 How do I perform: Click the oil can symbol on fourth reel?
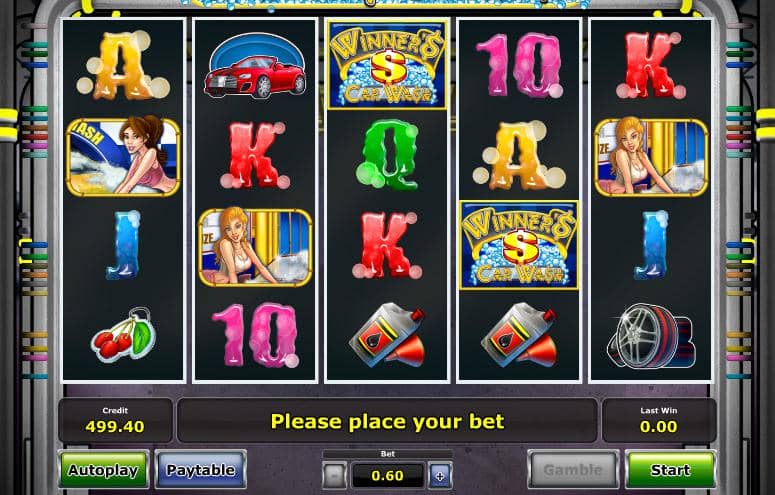coord(519,335)
